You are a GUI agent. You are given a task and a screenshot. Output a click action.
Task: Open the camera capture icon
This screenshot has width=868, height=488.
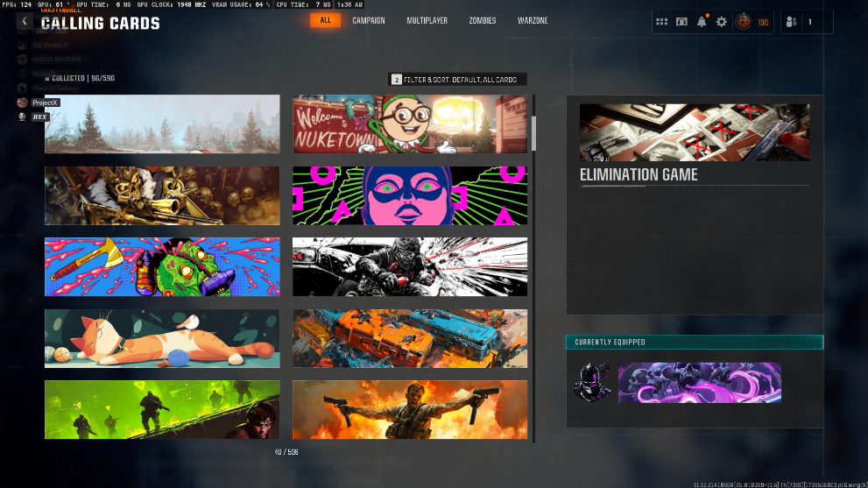[x=681, y=22]
